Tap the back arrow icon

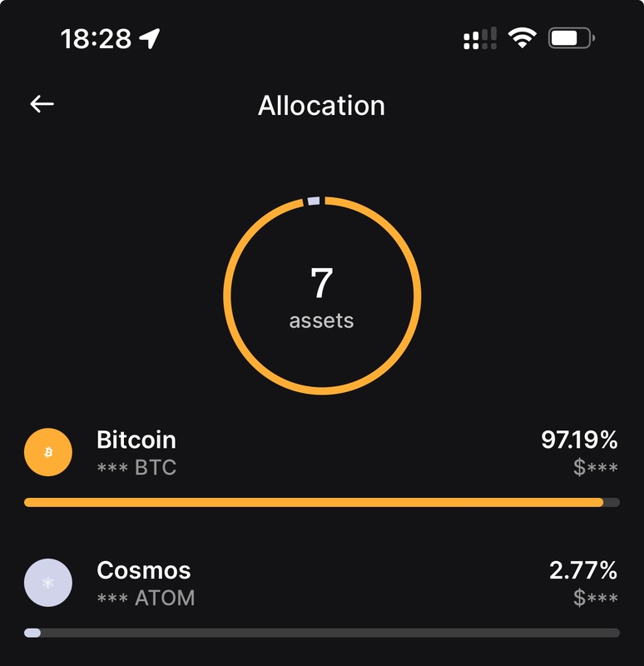click(x=42, y=104)
